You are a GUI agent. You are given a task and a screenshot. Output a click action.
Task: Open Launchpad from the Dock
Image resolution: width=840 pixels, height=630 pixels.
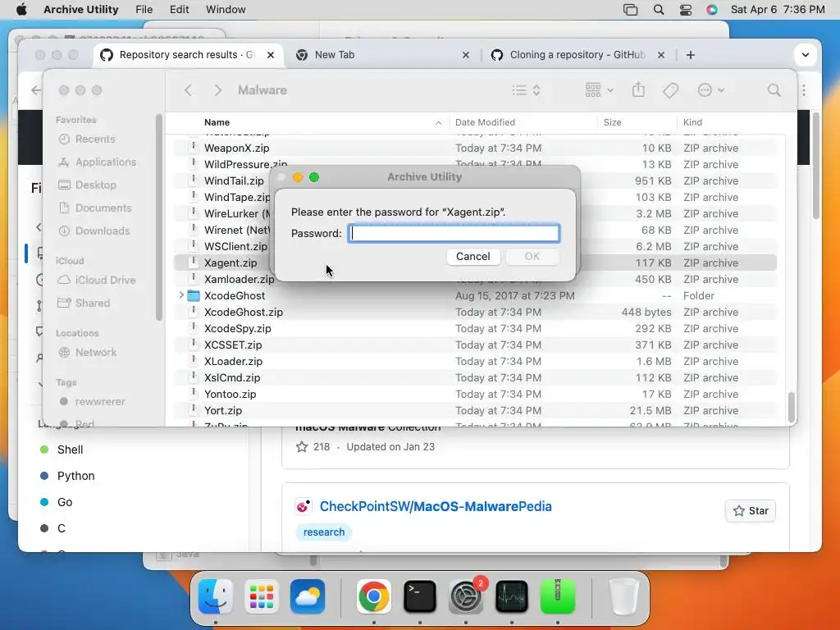click(262, 596)
